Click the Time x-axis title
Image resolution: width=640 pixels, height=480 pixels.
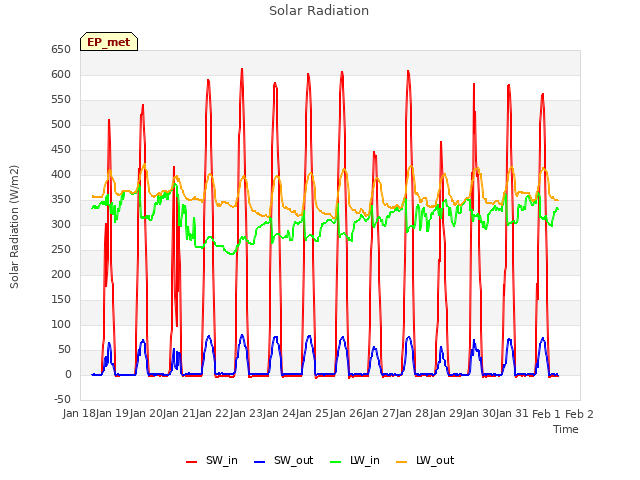pyautogui.click(x=566, y=429)
